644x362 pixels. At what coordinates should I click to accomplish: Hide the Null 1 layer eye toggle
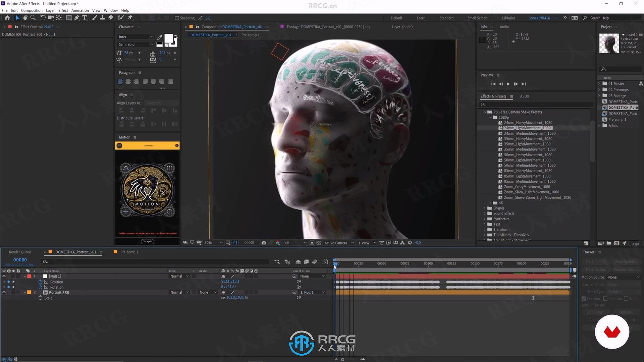tap(4, 276)
